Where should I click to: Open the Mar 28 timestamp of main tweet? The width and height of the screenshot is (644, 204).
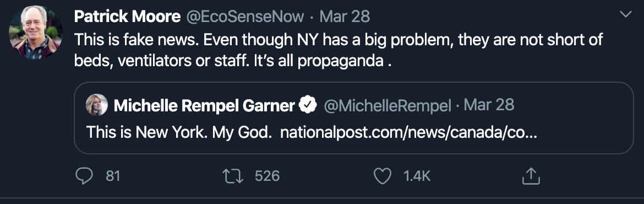click(345, 17)
